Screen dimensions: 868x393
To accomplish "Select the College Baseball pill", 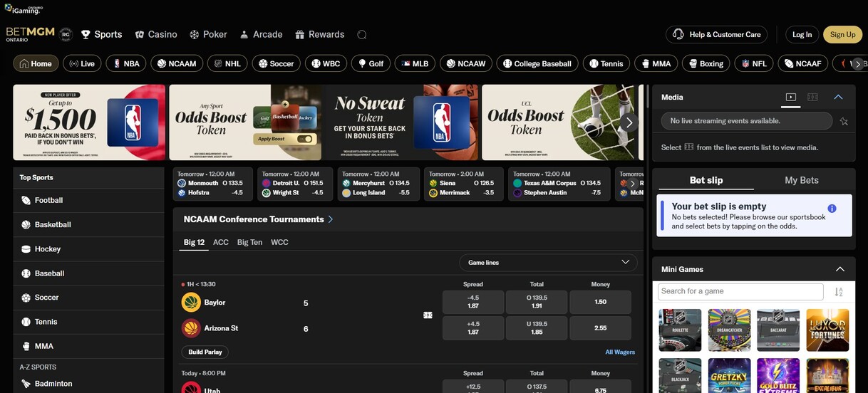I will (x=537, y=63).
